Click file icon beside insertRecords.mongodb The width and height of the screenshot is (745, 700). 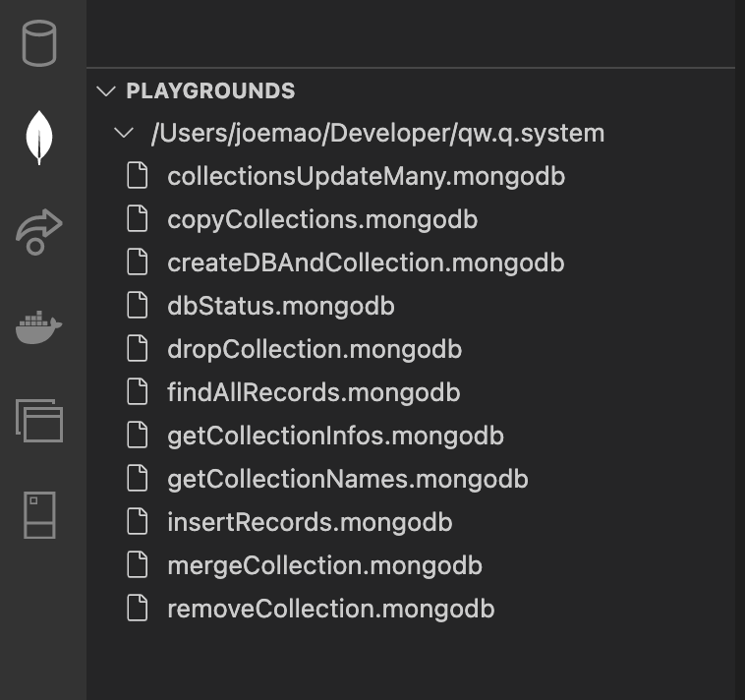(139, 522)
